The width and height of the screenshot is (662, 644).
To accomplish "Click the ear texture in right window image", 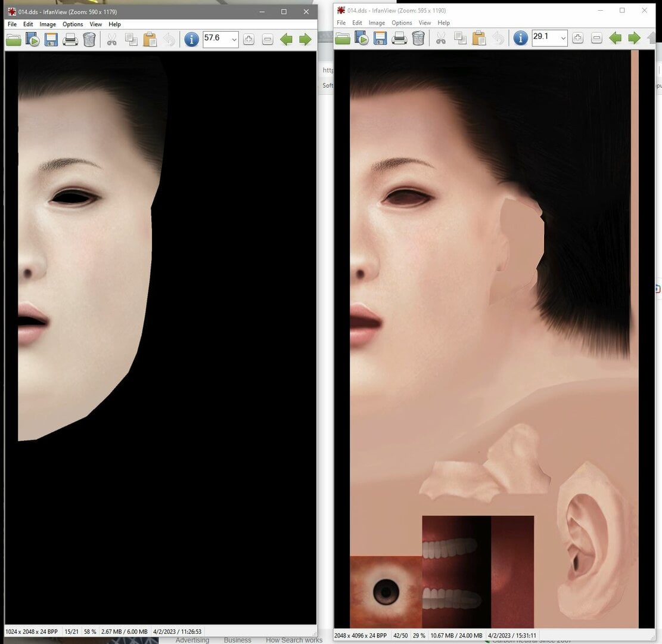I will point(598,541).
